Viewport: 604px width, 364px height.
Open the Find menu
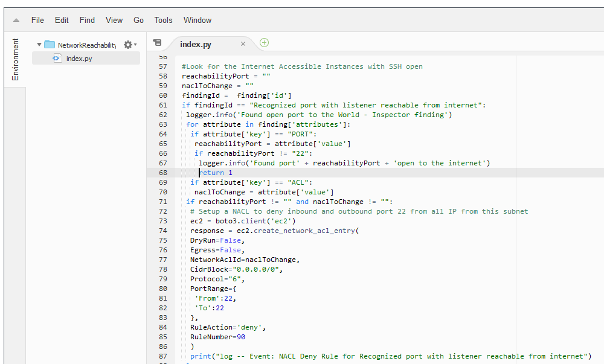pyautogui.click(x=87, y=20)
